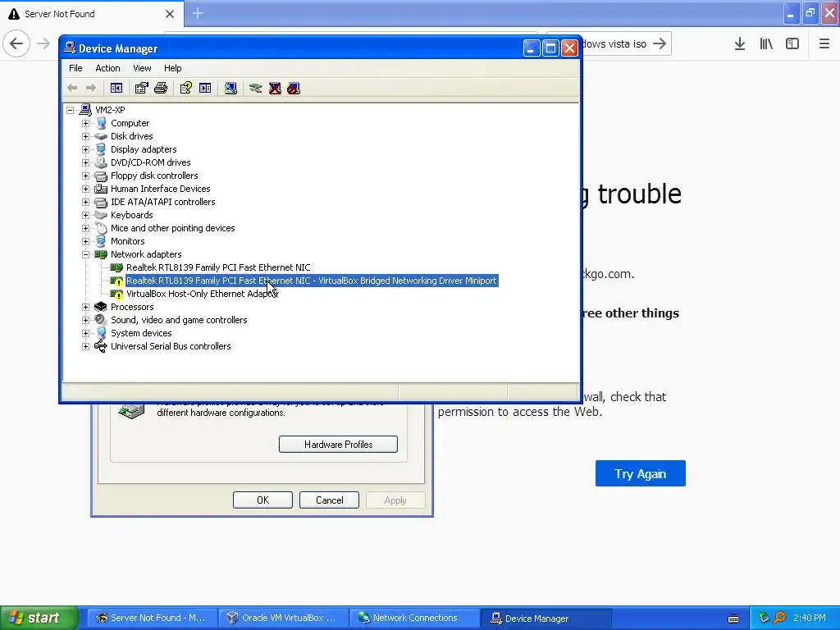The image size is (840, 630).
Task: Click OK in the System Properties dialog
Action: coord(262,500)
